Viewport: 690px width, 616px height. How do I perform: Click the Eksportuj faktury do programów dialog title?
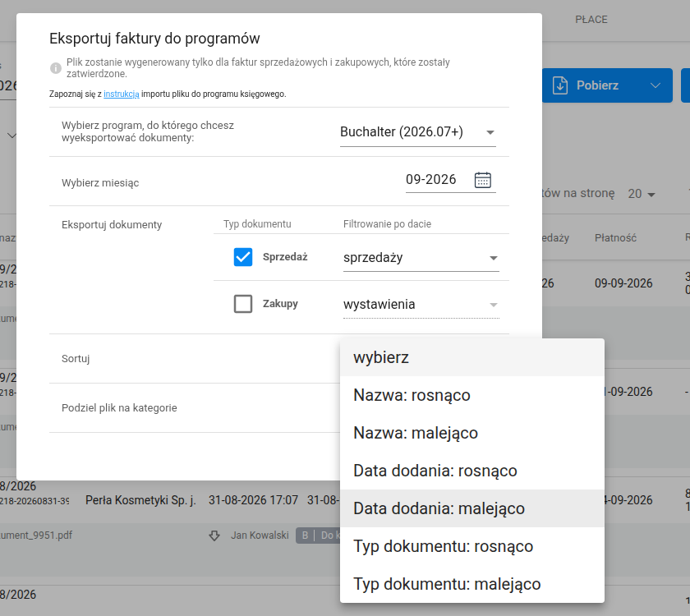click(x=154, y=39)
